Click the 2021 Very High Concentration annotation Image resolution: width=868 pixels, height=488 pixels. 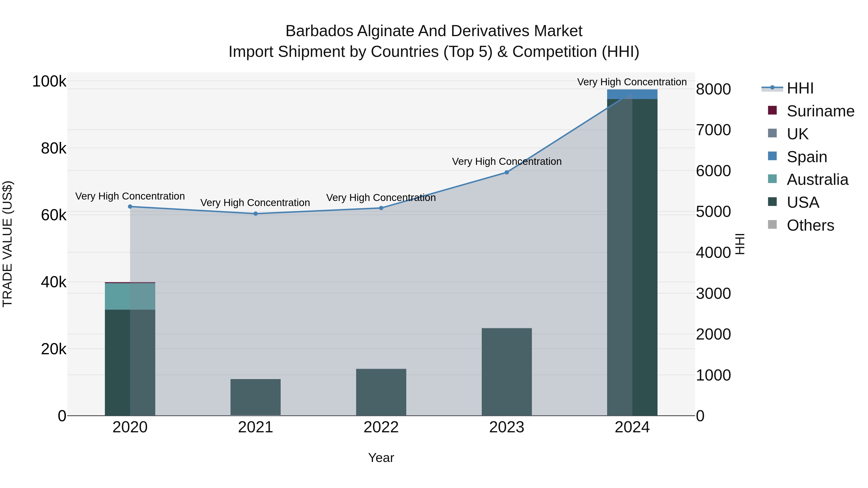255,203
